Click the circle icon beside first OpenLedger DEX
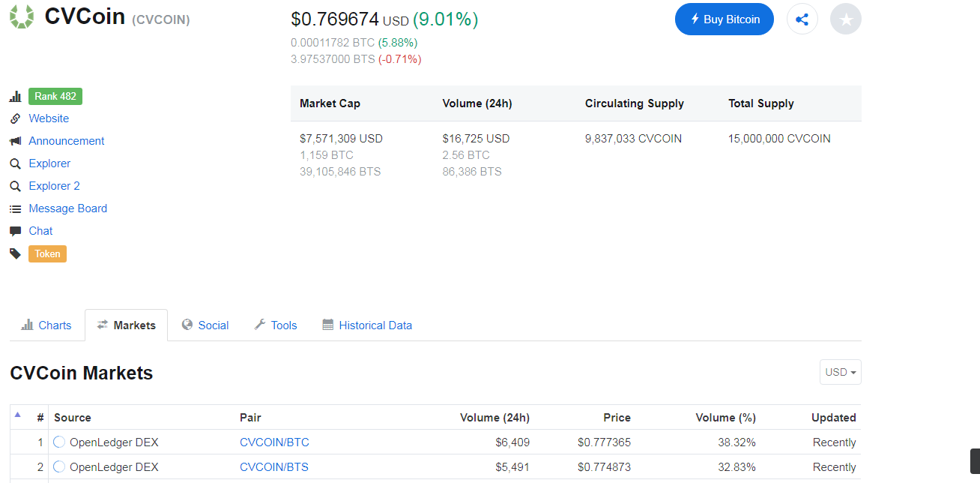 click(59, 442)
